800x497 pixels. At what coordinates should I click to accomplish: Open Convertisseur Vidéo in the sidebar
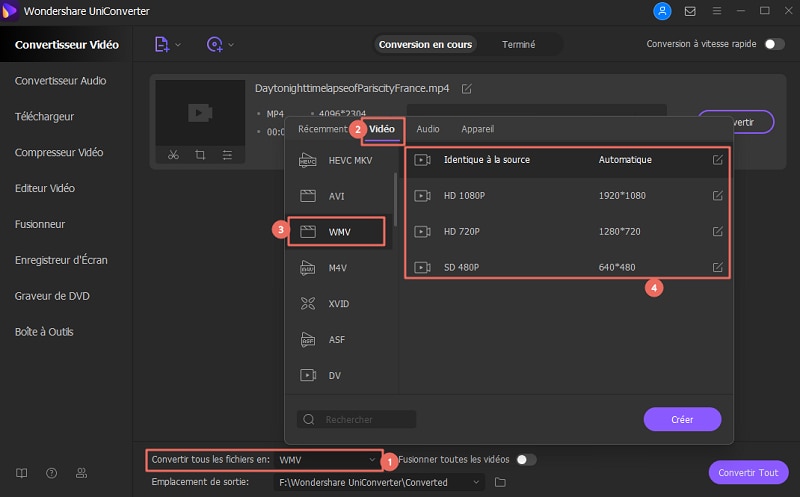pyautogui.click(x=66, y=44)
